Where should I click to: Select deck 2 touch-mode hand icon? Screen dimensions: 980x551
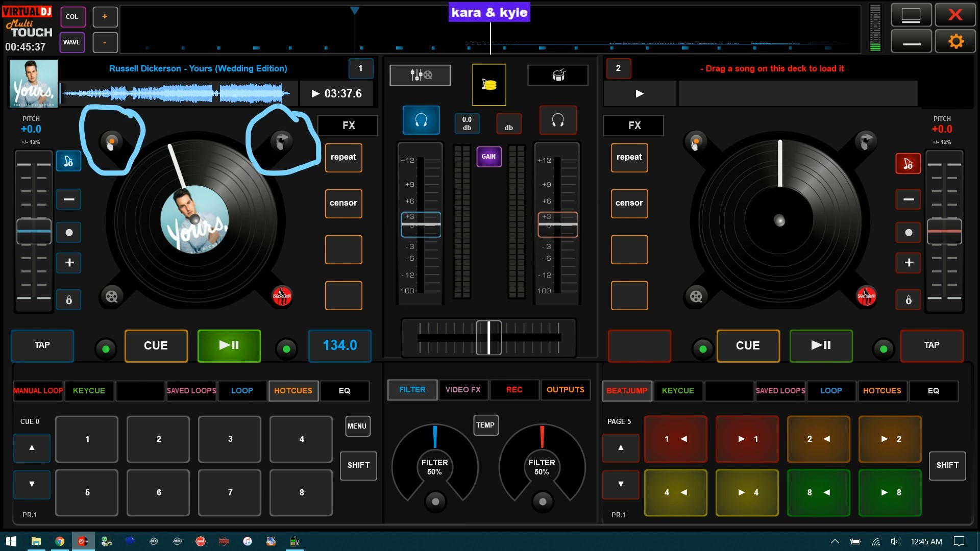click(696, 141)
